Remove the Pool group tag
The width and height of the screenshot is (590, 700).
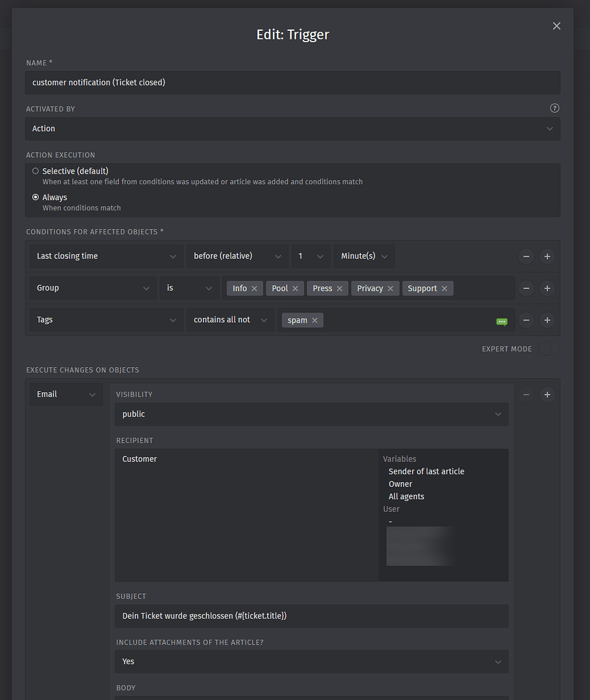point(295,288)
